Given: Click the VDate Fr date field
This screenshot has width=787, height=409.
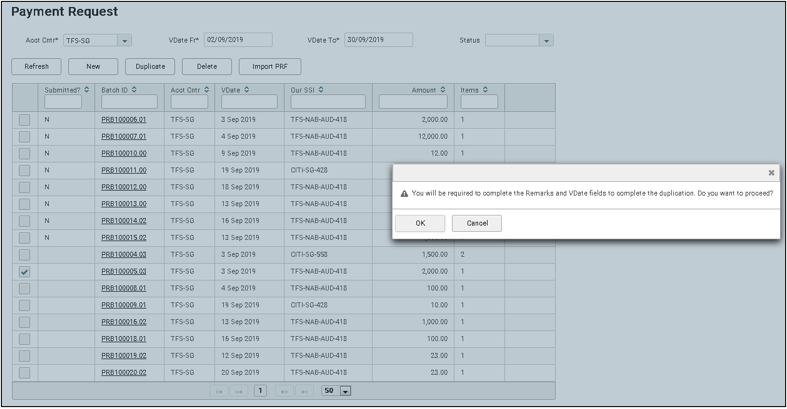Looking at the screenshot, I should coord(238,40).
